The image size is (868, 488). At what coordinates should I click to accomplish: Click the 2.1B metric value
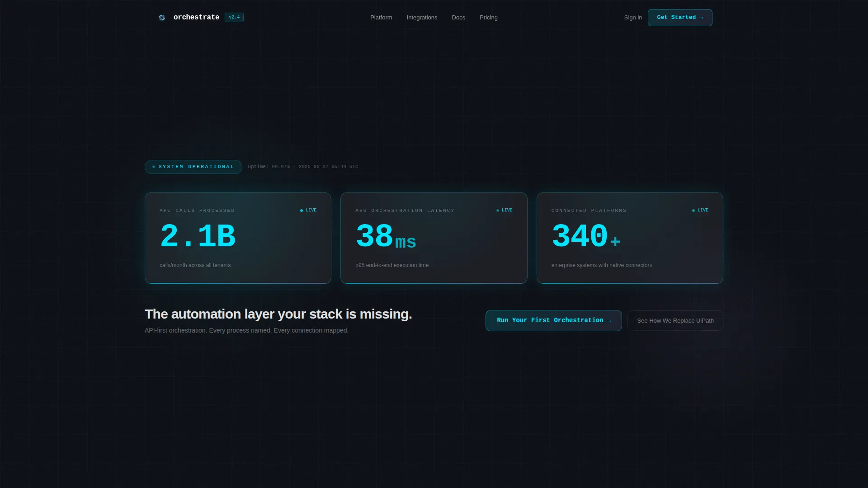pyautogui.click(x=198, y=236)
